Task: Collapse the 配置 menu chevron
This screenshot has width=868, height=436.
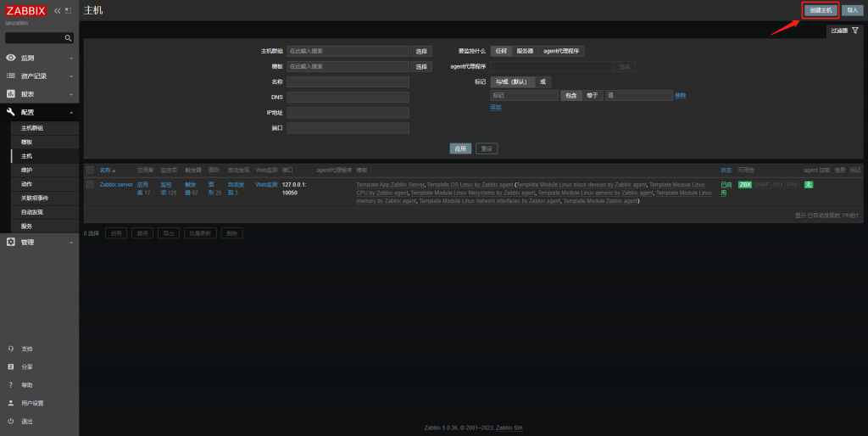Action: coord(71,113)
